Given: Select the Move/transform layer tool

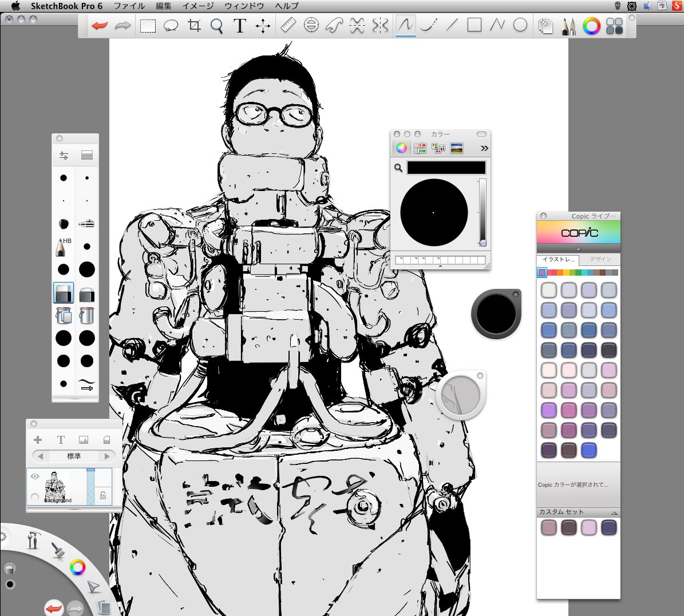Looking at the screenshot, I should 263,26.
